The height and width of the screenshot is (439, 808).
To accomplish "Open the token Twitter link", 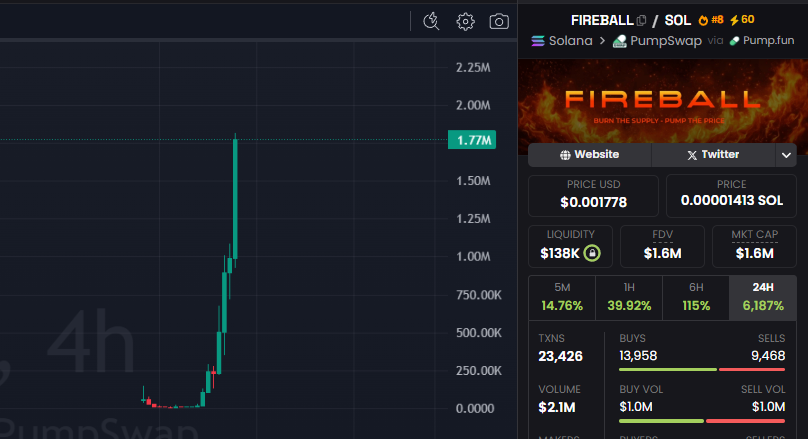I will click(x=713, y=155).
